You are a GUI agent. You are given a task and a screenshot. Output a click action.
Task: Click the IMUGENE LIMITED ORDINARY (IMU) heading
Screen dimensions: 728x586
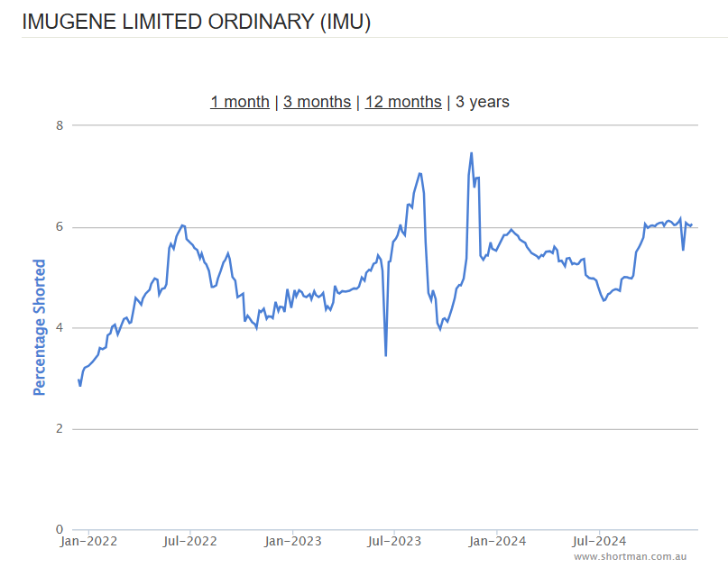click(197, 22)
